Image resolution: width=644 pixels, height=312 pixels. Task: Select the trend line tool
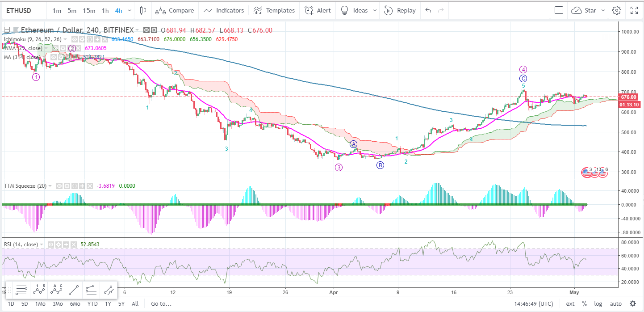click(74, 291)
